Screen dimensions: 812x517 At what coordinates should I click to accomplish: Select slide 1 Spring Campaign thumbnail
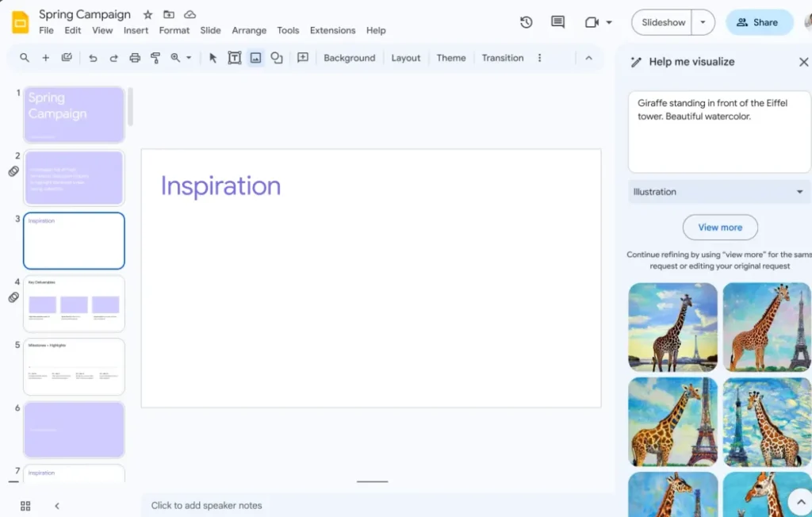(74, 114)
